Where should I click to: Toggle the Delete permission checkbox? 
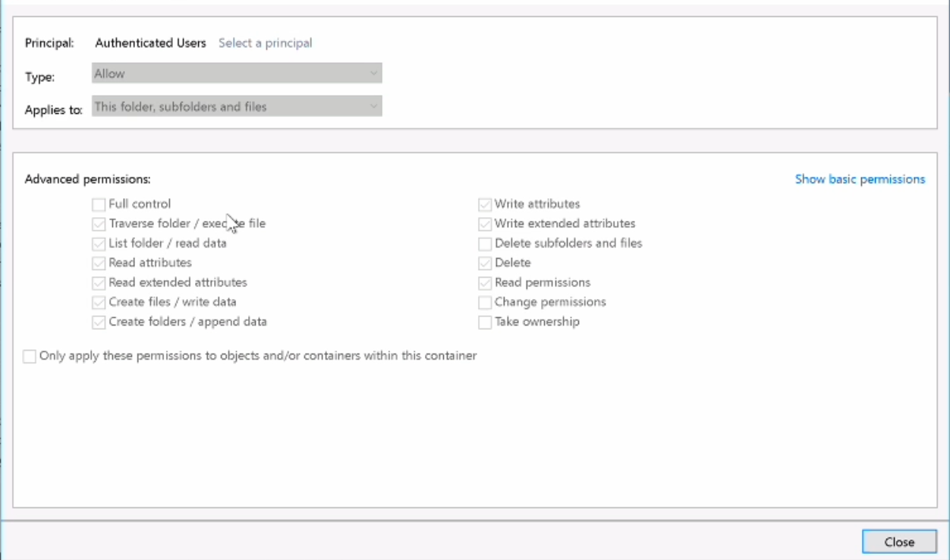[x=485, y=263]
